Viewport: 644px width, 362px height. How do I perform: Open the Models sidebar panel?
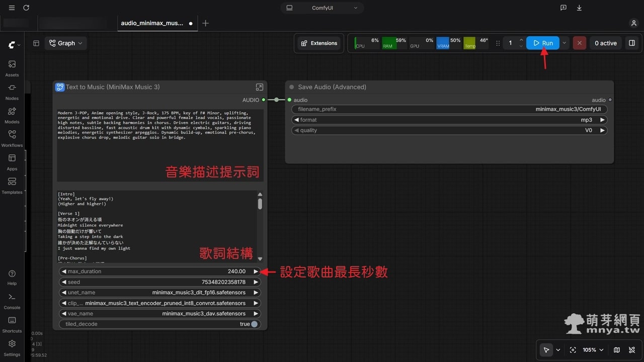coord(12,115)
